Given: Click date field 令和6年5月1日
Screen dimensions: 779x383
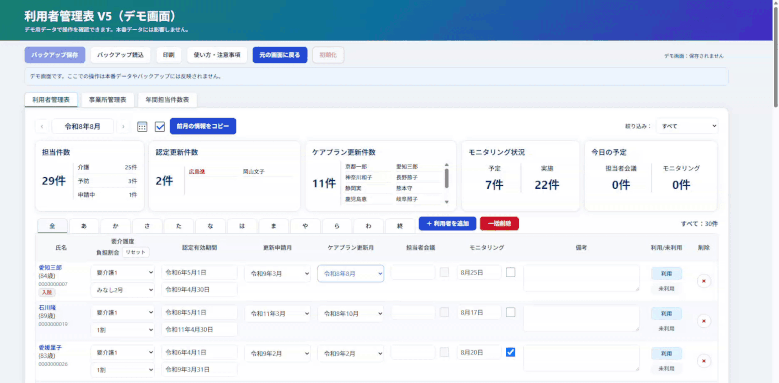Looking at the screenshot, I should tap(199, 273).
